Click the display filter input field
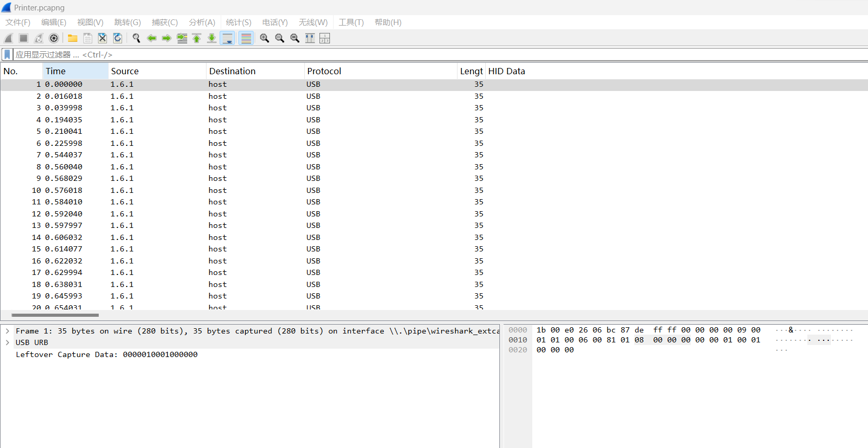The height and width of the screenshot is (448, 868). coord(439,54)
